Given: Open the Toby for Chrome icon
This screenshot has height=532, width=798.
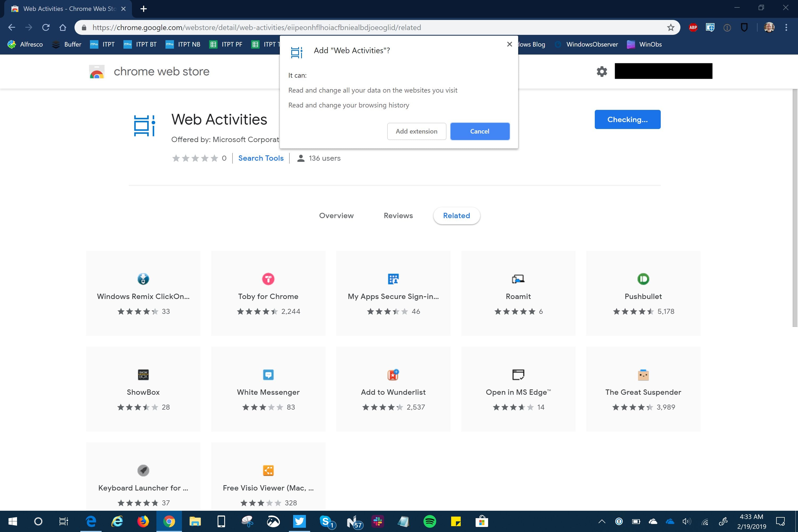Looking at the screenshot, I should pyautogui.click(x=268, y=279).
